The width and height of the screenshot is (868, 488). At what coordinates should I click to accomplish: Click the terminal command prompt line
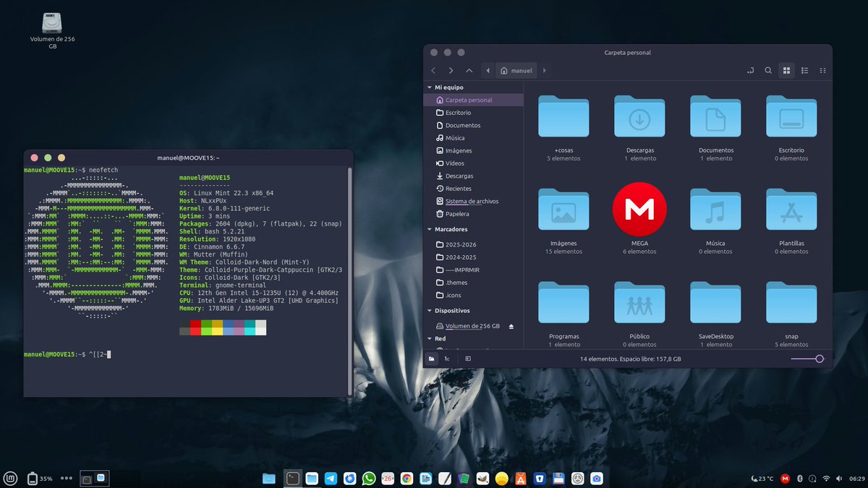[x=67, y=354]
